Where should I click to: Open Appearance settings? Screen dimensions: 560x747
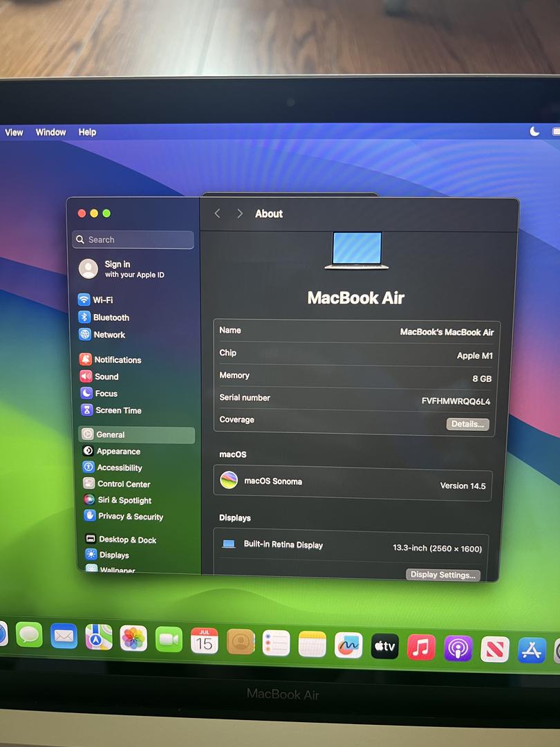click(111, 451)
